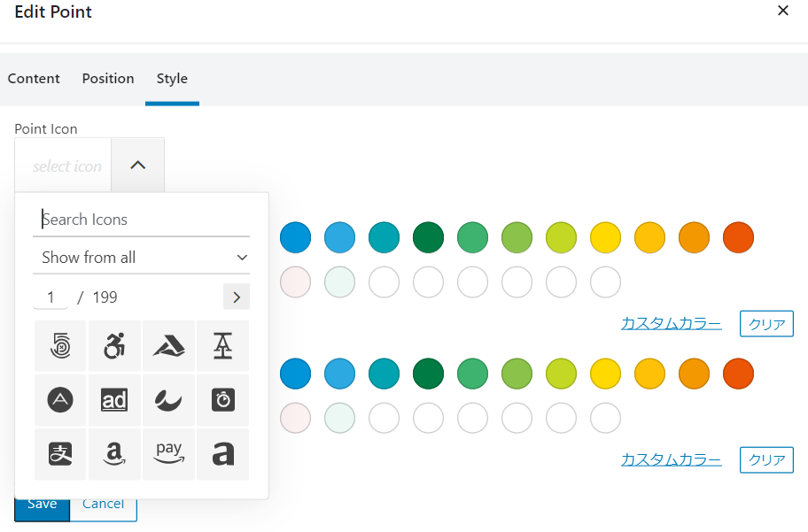Switch to the Content tab
808x532 pixels.
point(34,78)
